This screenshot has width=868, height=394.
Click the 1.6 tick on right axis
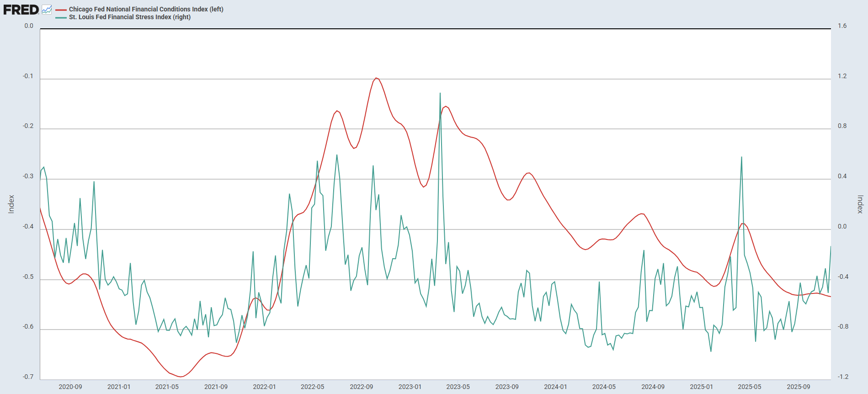tap(842, 26)
